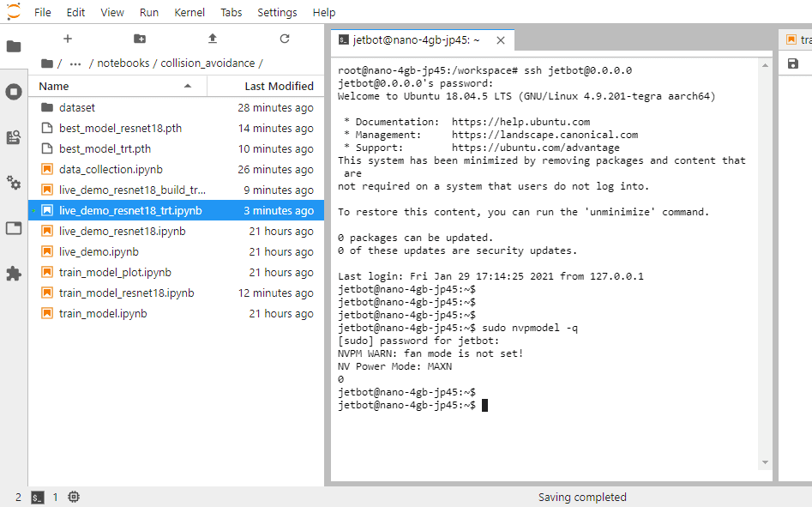The image size is (812, 507).
Task: Select live_demo_resnet18_build_tr... notebook
Action: [x=177, y=190]
